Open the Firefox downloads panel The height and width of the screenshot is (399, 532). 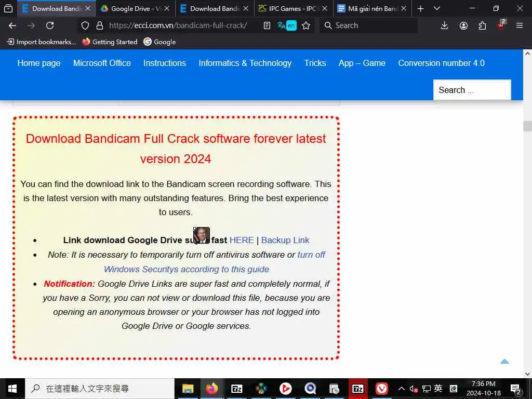click(445, 25)
